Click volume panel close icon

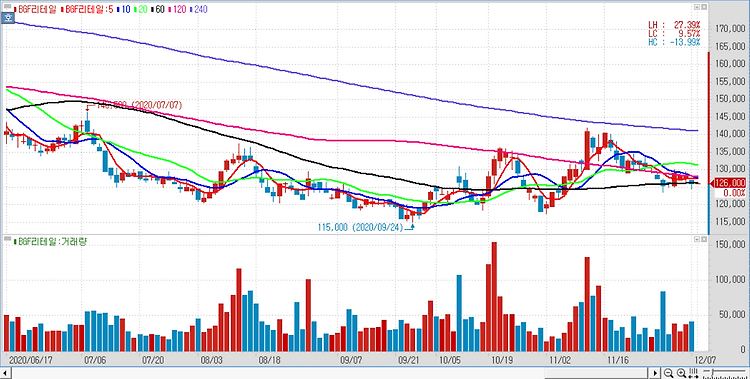click(704, 238)
